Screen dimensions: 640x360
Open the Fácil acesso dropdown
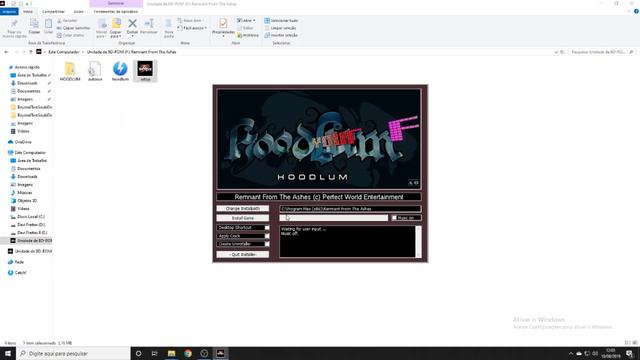[193, 28]
